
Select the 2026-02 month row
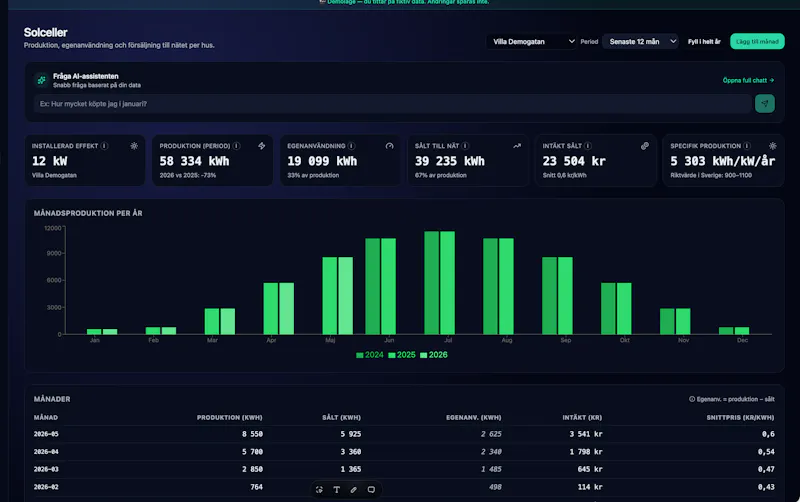pyautogui.click(x=404, y=487)
